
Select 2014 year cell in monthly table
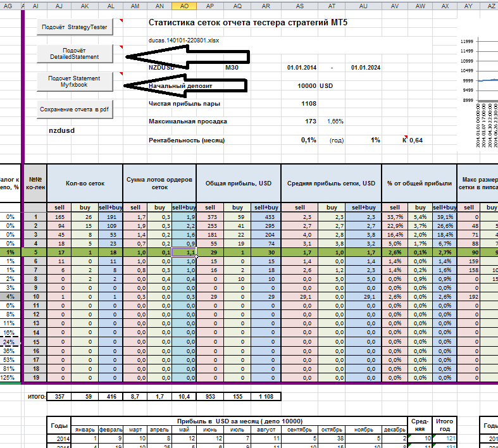[x=59, y=439]
